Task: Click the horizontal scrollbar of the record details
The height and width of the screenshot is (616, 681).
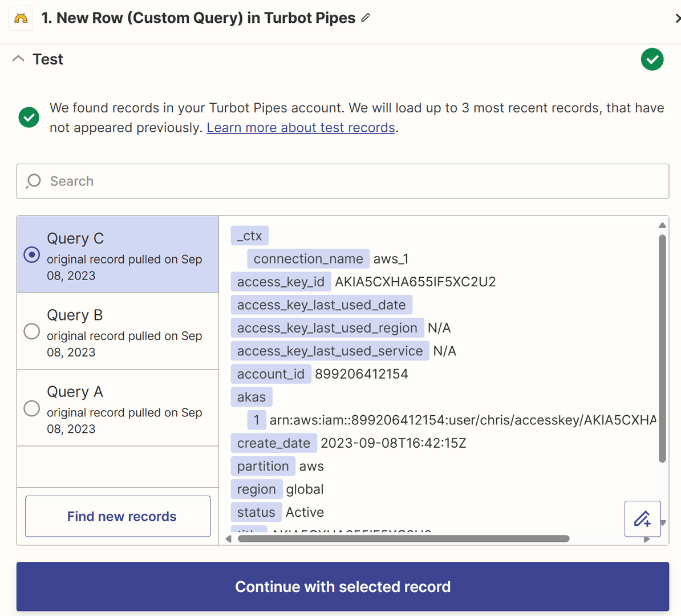Action: click(403, 538)
